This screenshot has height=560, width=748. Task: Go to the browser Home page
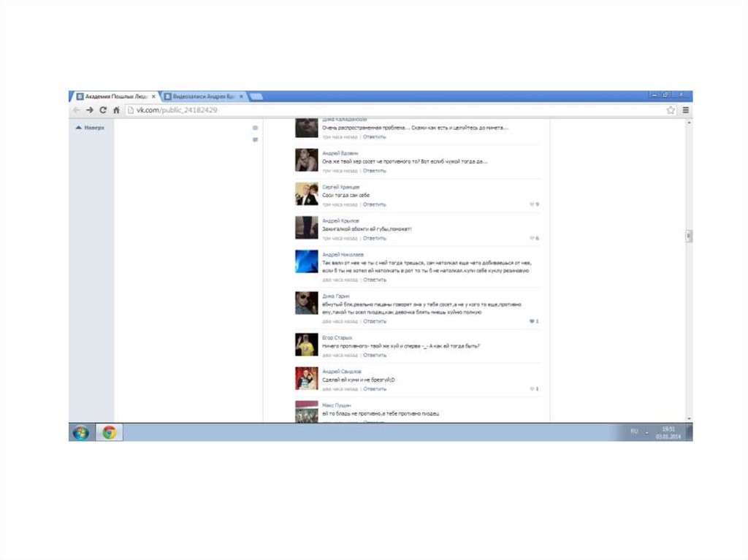pos(116,110)
